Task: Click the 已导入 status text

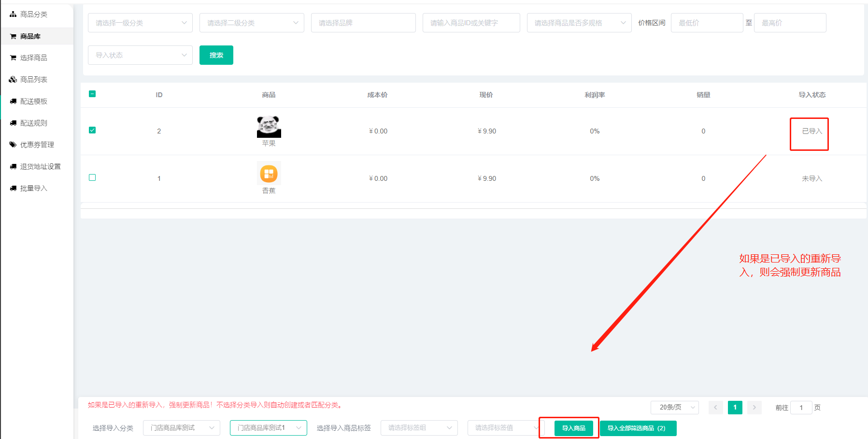Action: (812, 131)
